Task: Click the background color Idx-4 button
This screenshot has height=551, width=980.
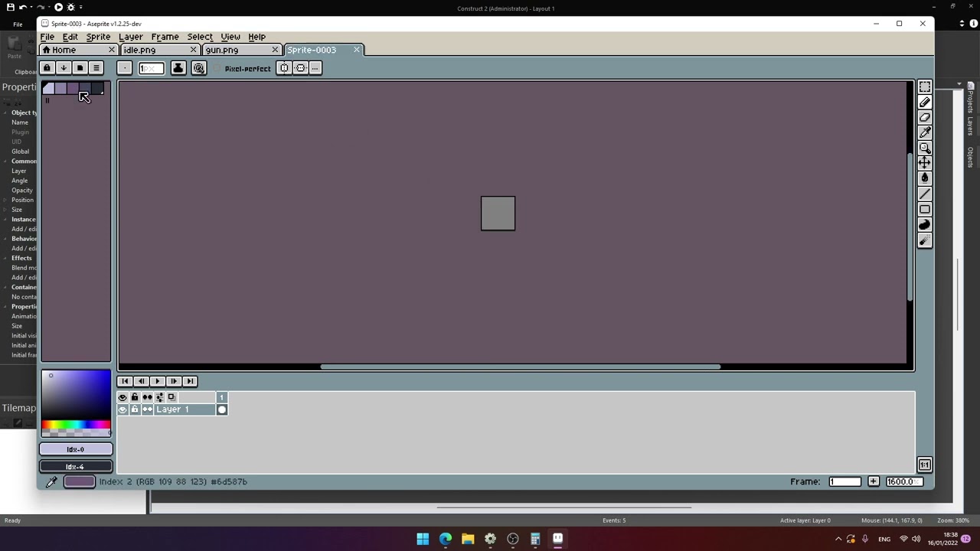Action: coord(76,466)
